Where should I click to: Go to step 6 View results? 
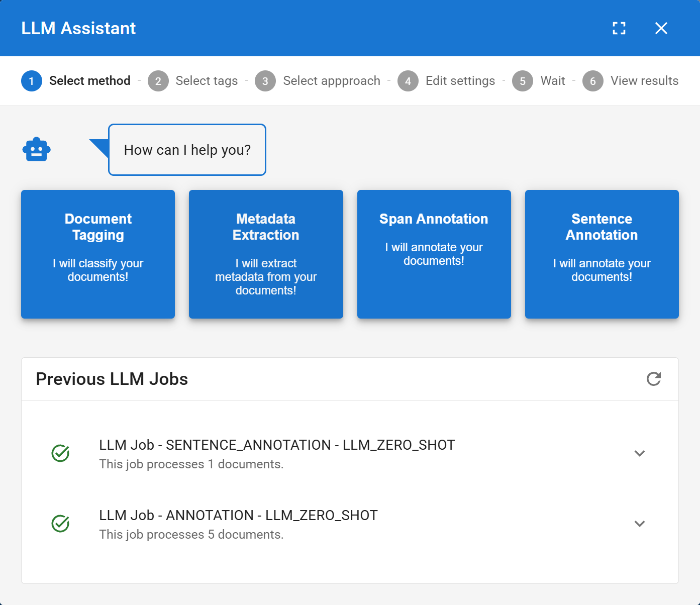pyautogui.click(x=631, y=81)
